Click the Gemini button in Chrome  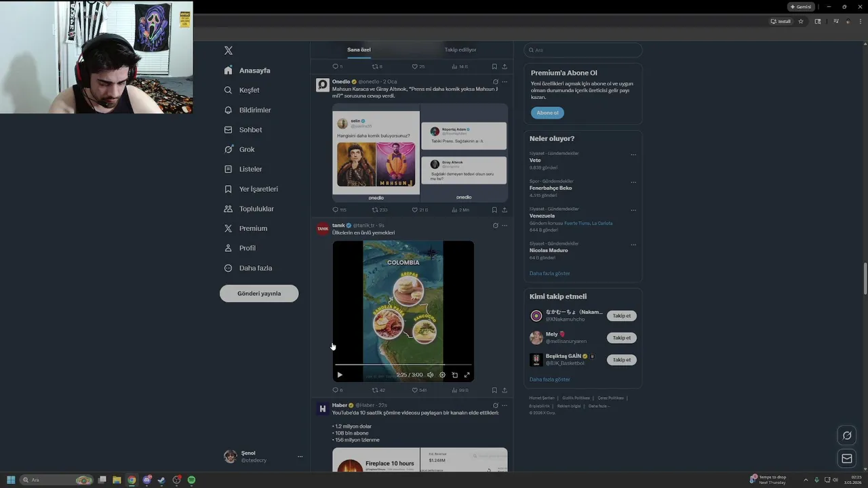801,7
